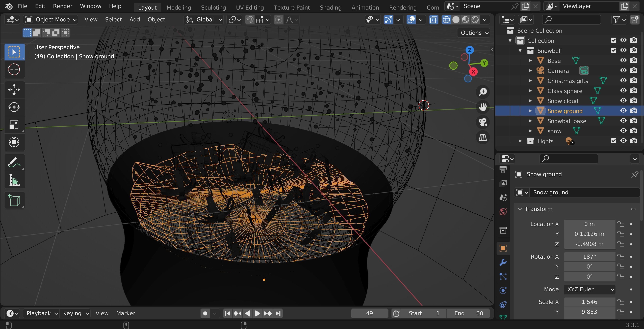644x329 pixels.
Task: Select the Move tool
Action: (x=14, y=89)
